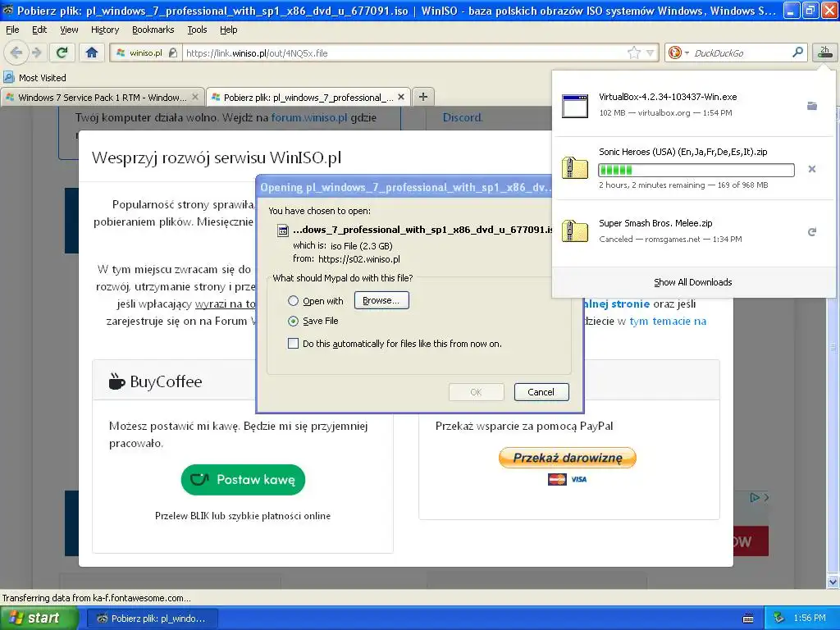This screenshot has height=630, width=840.
Task: Go back using the back arrow button
Action: 16,52
